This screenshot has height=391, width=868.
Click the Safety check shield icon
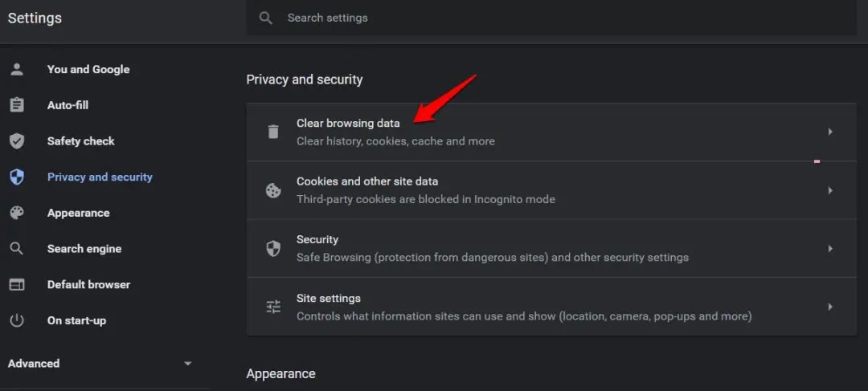[17, 141]
